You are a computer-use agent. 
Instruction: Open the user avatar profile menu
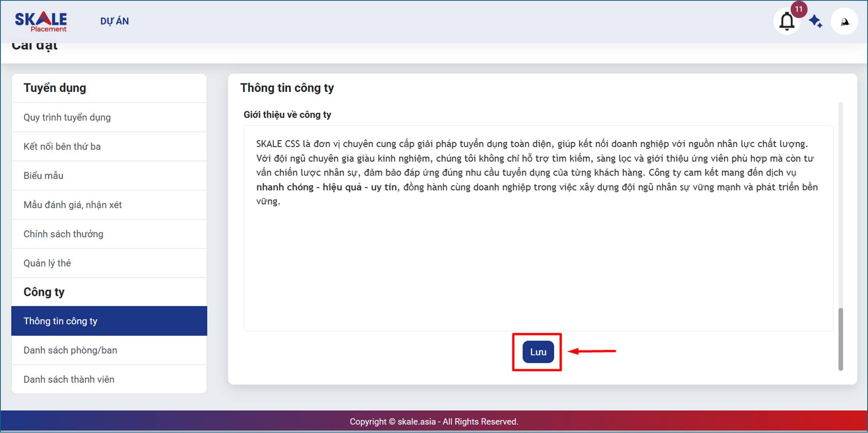[844, 21]
